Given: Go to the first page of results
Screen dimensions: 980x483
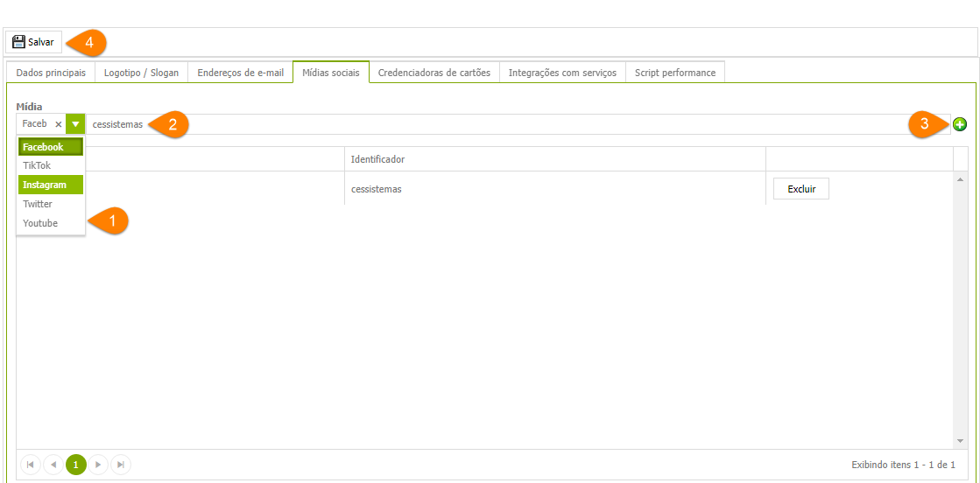Looking at the screenshot, I should [30, 465].
